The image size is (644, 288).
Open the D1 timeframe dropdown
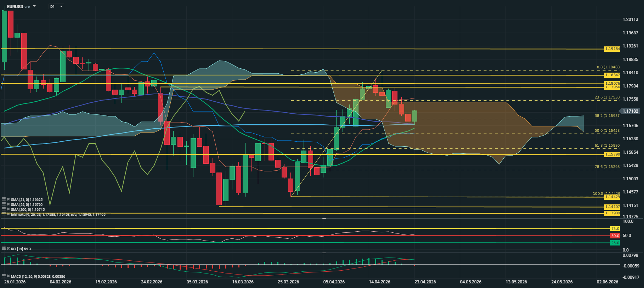61,6
